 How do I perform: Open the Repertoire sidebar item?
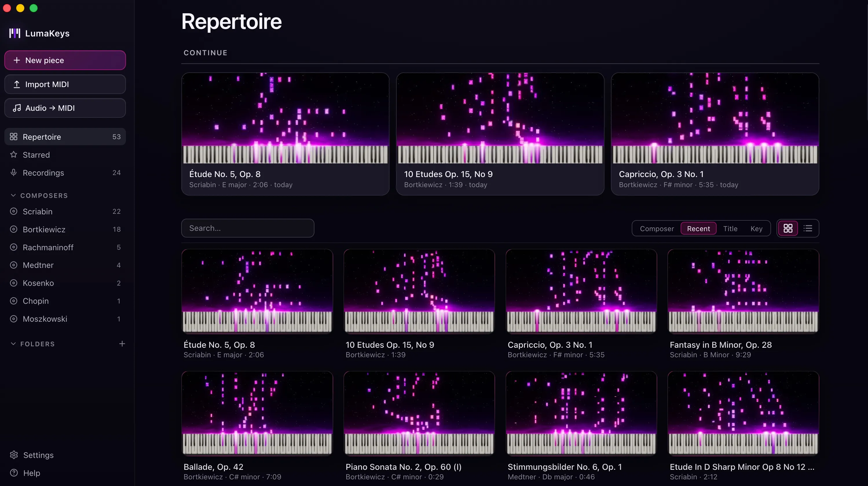coord(65,137)
